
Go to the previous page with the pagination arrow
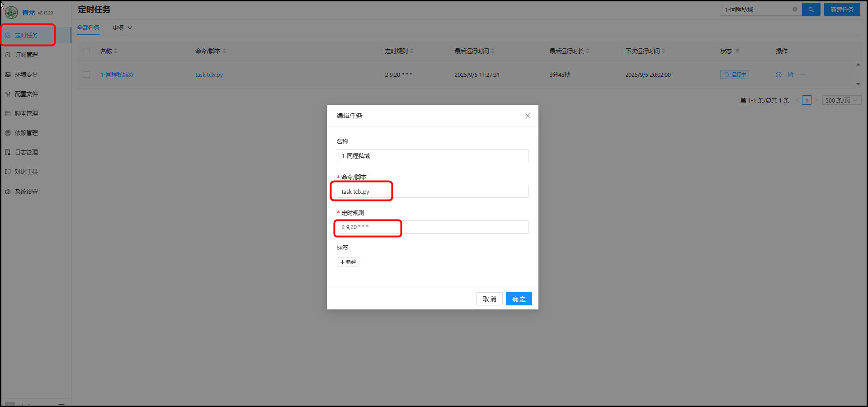pos(797,100)
